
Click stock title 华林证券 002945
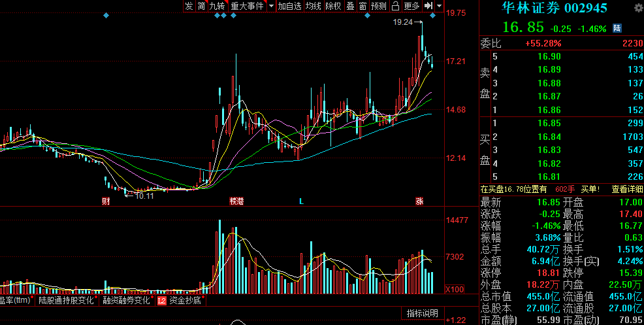click(x=554, y=8)
